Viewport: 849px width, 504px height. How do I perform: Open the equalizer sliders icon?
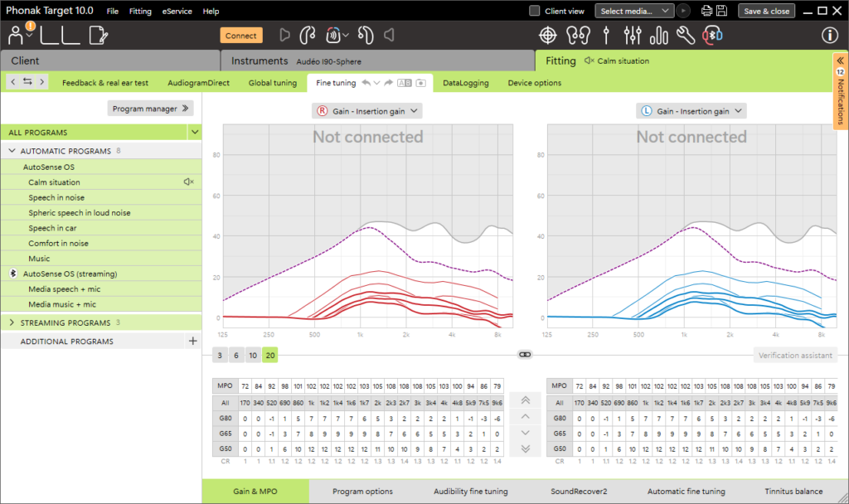click(x=633, y=36)
